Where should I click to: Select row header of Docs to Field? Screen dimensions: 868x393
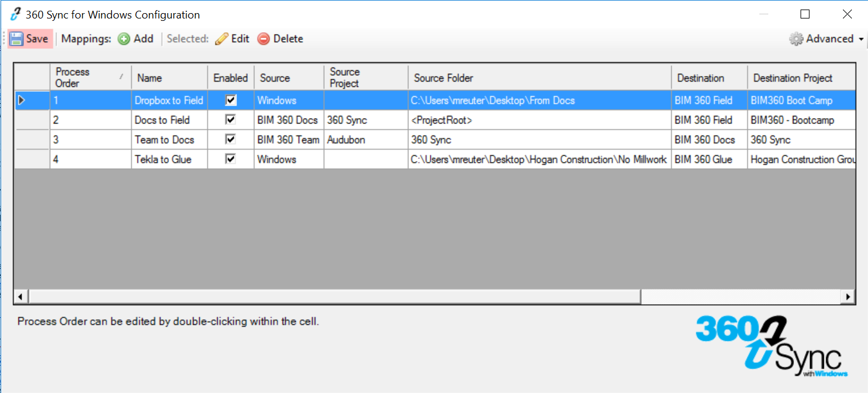(32, 120)
